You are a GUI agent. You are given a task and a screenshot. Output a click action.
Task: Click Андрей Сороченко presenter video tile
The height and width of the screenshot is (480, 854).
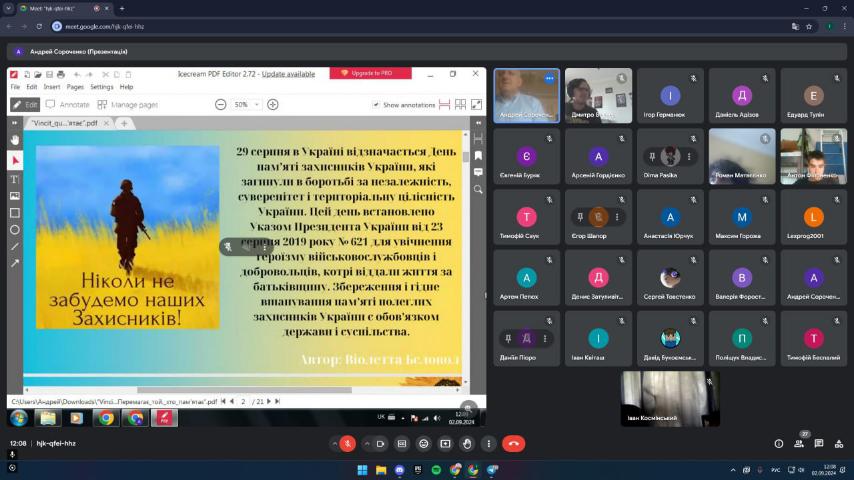526,95
